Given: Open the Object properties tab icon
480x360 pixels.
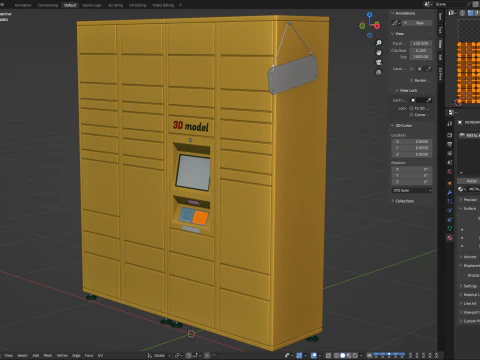Looking at the screenshot, I should pos(450,183).
